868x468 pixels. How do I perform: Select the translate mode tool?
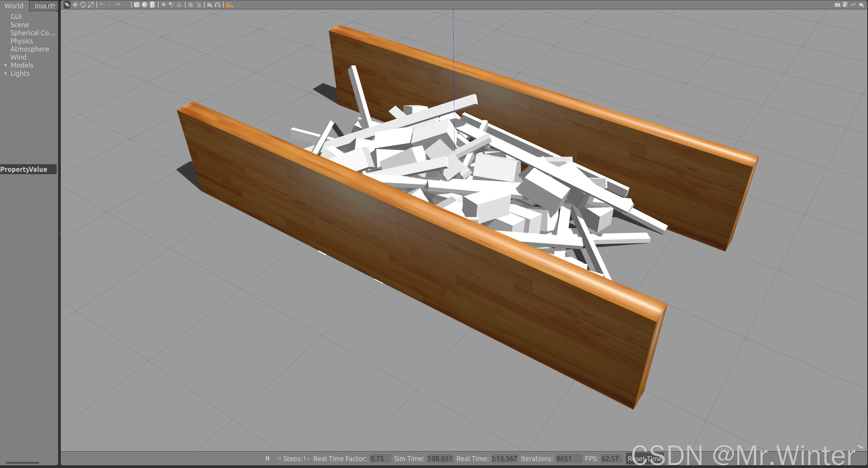pyautogui.click(x=75, y=5)
